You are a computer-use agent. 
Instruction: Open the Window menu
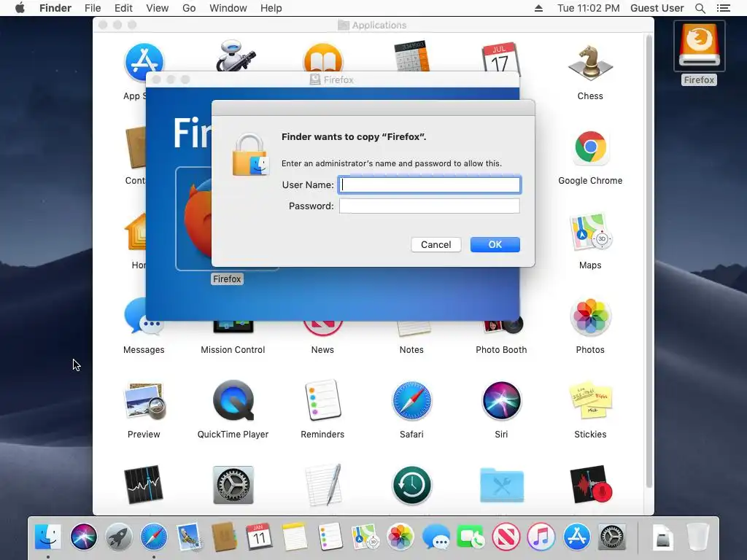pyautogui.click(x=228, y=8)
